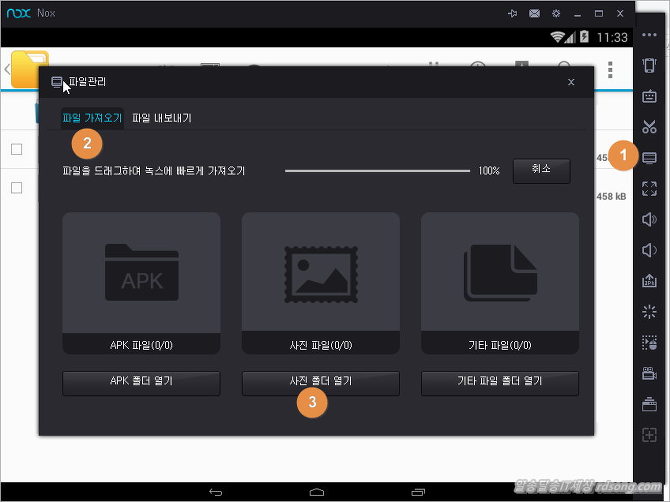Screen dimensions: 670x502
Task: Toggle the fullscreen icon in sidebar
Action: 649,188
